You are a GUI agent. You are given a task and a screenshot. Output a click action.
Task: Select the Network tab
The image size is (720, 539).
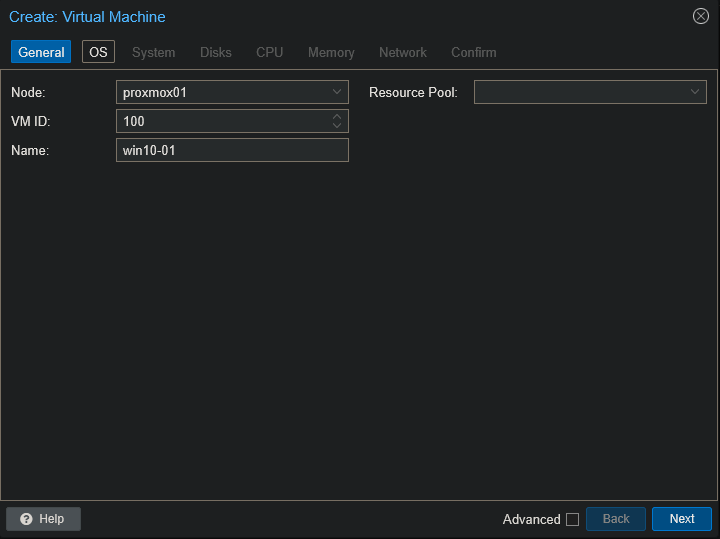(402, 52)
